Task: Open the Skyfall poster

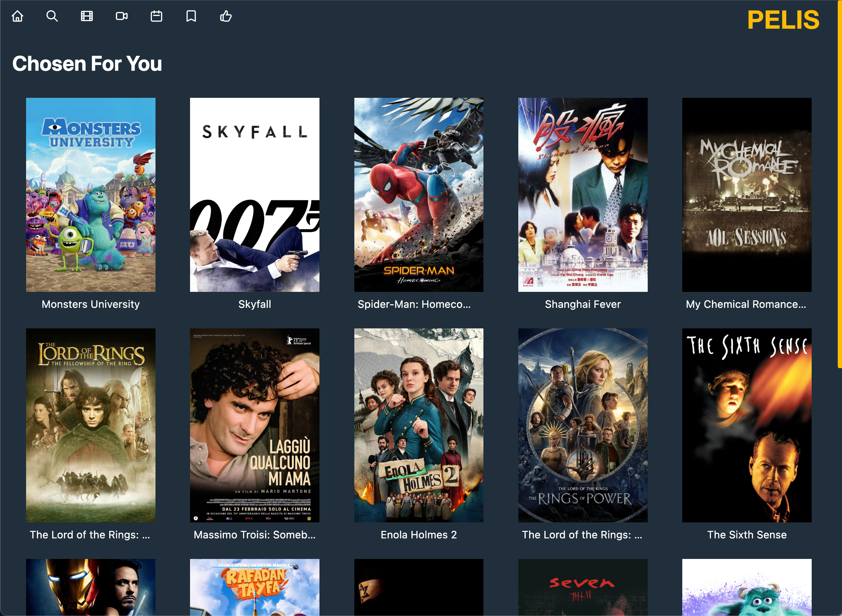Action: click(255, 195)
